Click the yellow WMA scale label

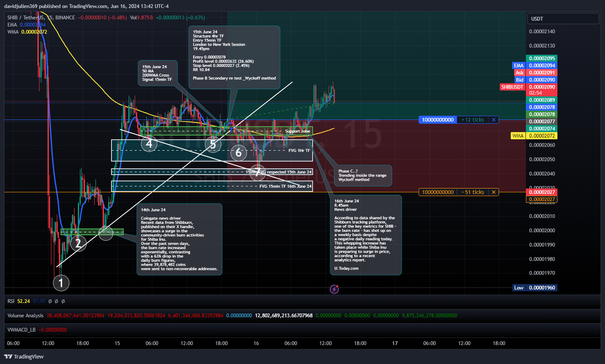pyautogui.click(x=518, y=136)
